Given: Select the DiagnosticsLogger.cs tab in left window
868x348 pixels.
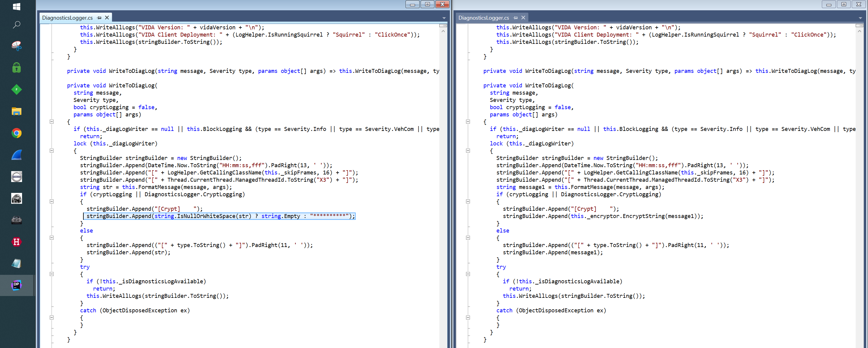Looking at the screenshot, I should coord(67,18).
